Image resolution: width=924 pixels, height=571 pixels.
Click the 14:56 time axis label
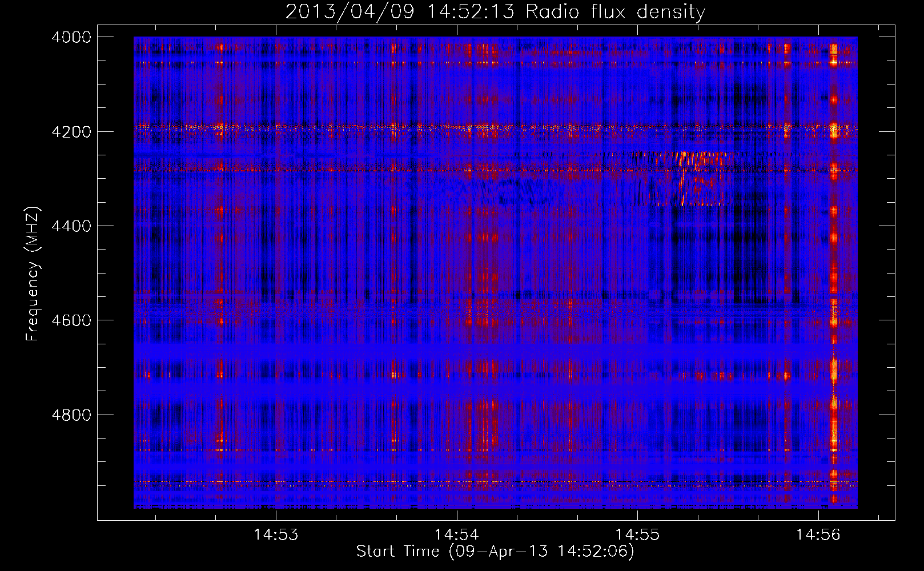coord(818,535)
